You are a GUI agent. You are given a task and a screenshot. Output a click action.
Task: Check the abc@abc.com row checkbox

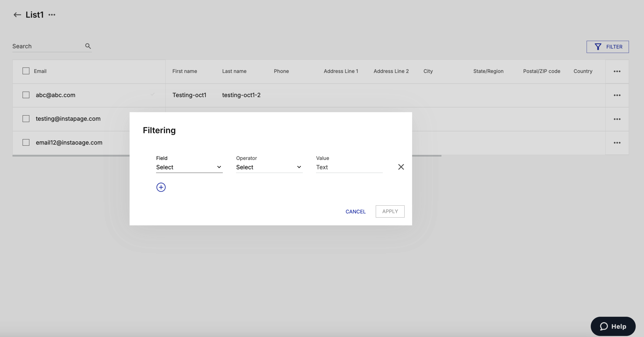pyautogui.click(x=26, y=95)
